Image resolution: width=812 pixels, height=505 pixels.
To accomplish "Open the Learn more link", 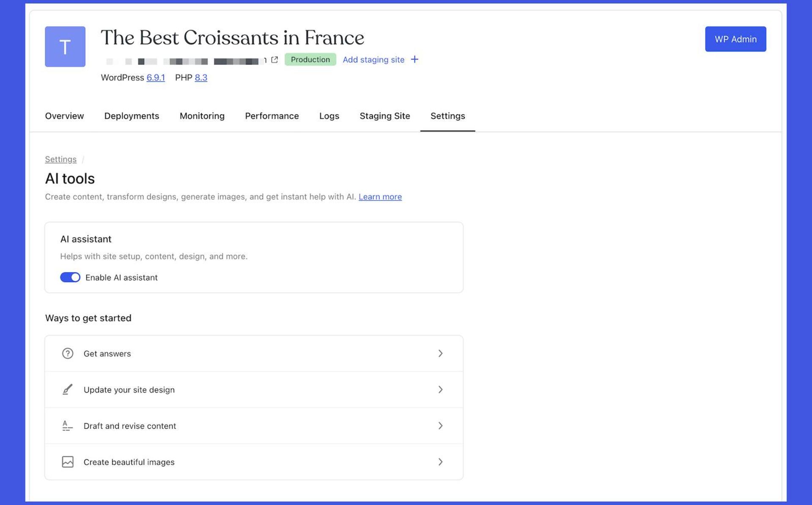I will point(380,197).
